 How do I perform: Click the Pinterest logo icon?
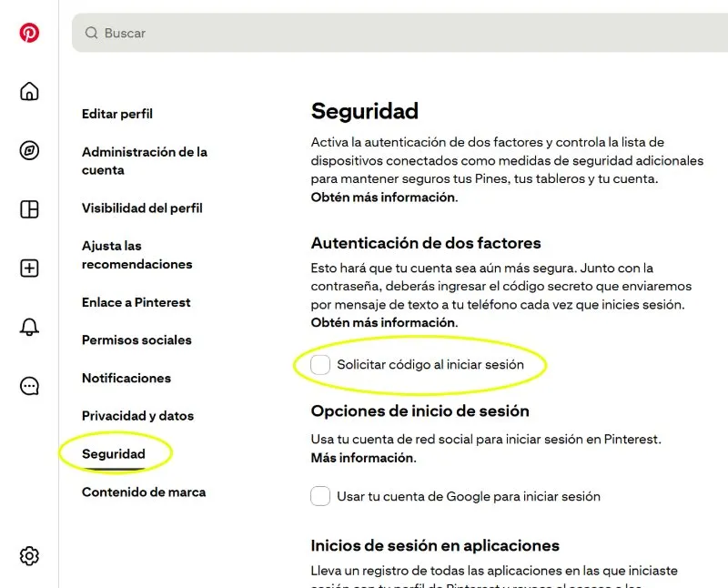pos(29,33)
